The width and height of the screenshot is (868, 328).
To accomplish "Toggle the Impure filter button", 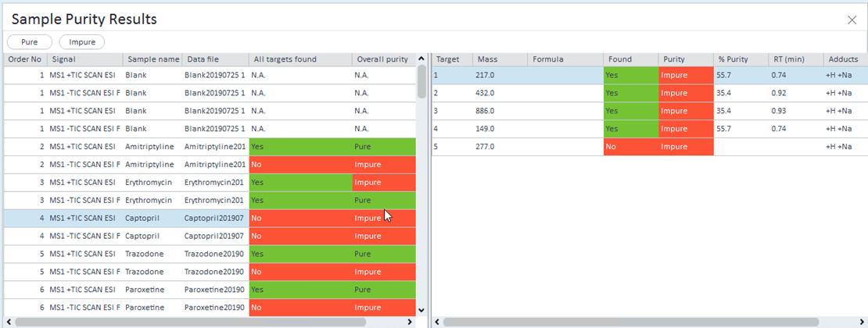I will [82, 42].
